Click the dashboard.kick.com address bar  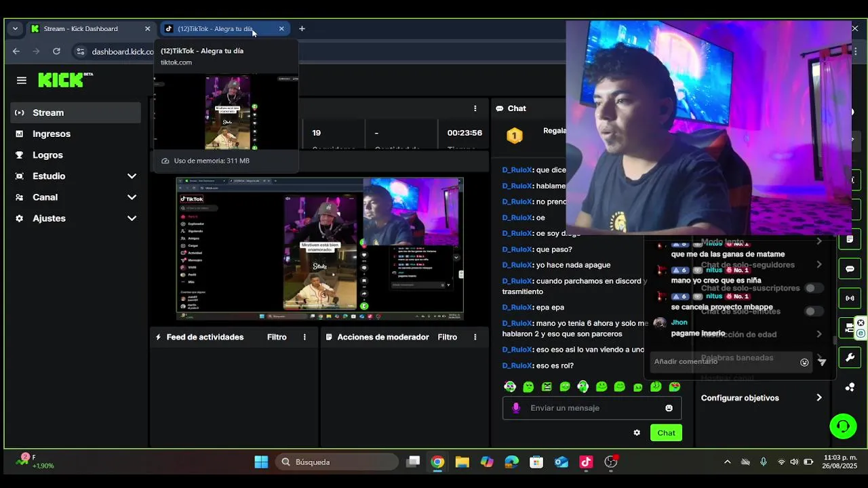123,52
